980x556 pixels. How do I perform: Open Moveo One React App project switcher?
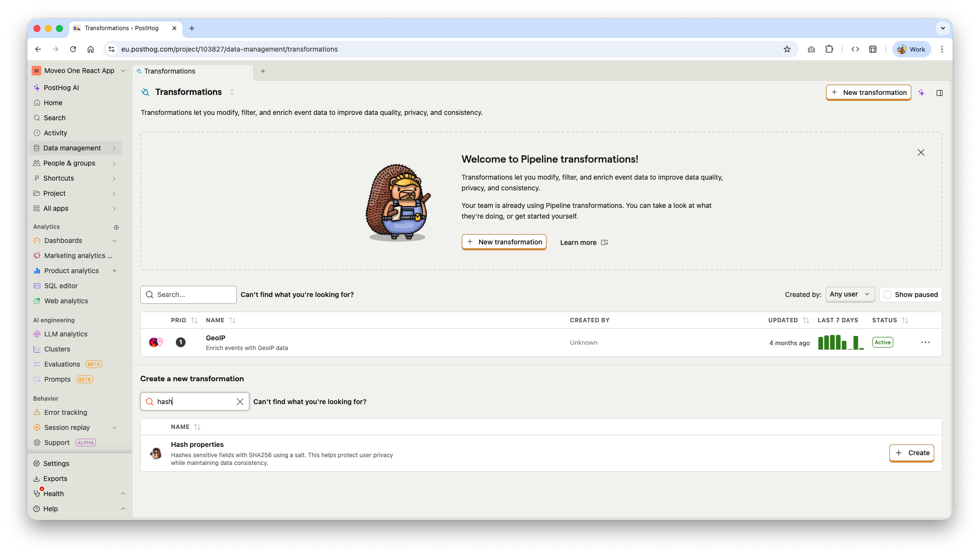(79, 71)
